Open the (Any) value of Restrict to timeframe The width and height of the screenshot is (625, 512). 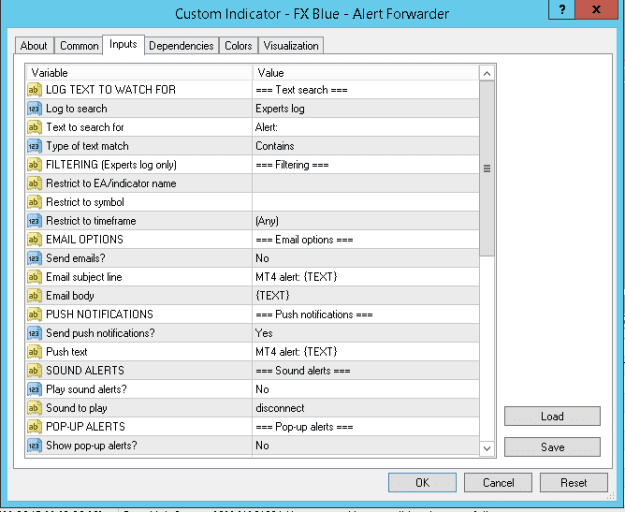(x=366, y=221)
